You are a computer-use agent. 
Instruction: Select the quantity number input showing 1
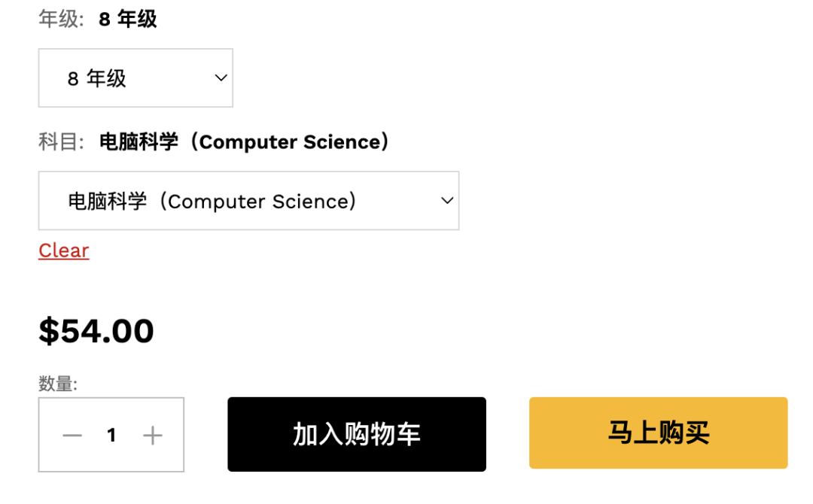(x=111, y=435)
